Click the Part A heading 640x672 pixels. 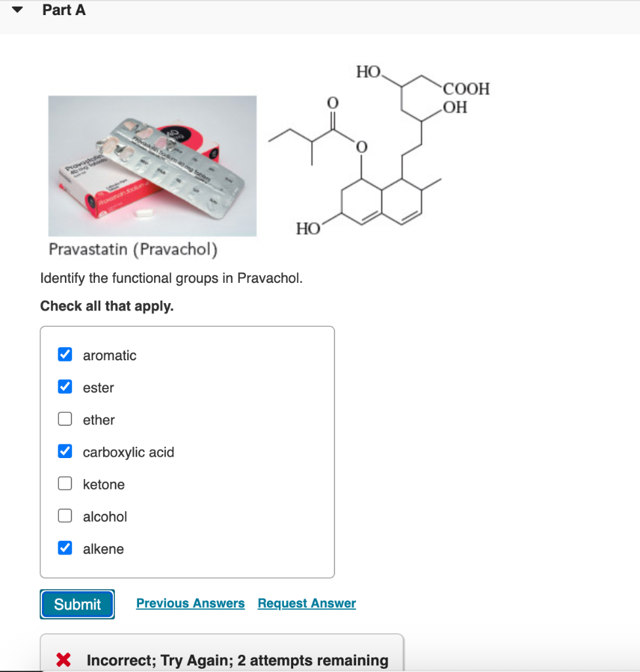(x=64, y=10)
